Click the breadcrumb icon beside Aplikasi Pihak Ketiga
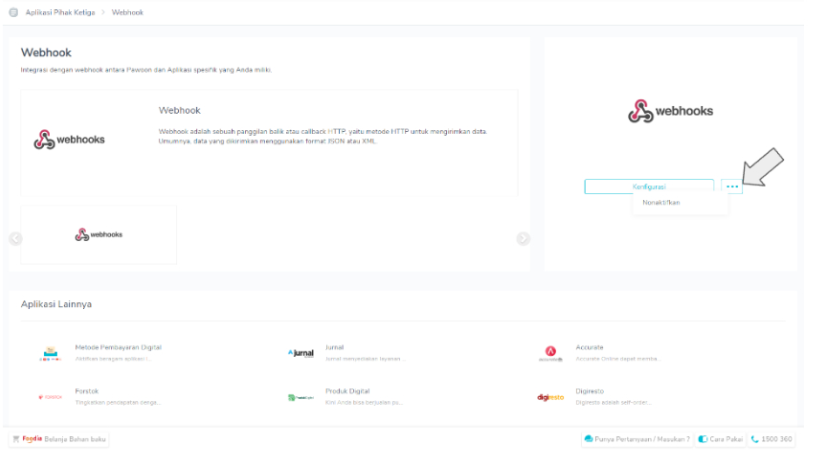The width and height of the screenshot is (814, 450). click(13, 12)
